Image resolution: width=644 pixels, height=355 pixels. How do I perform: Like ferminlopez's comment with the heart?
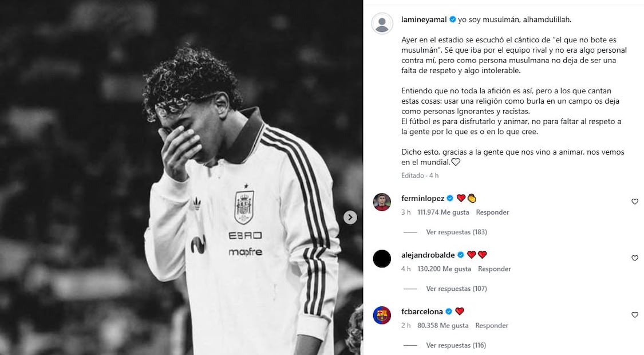[634, 202]
